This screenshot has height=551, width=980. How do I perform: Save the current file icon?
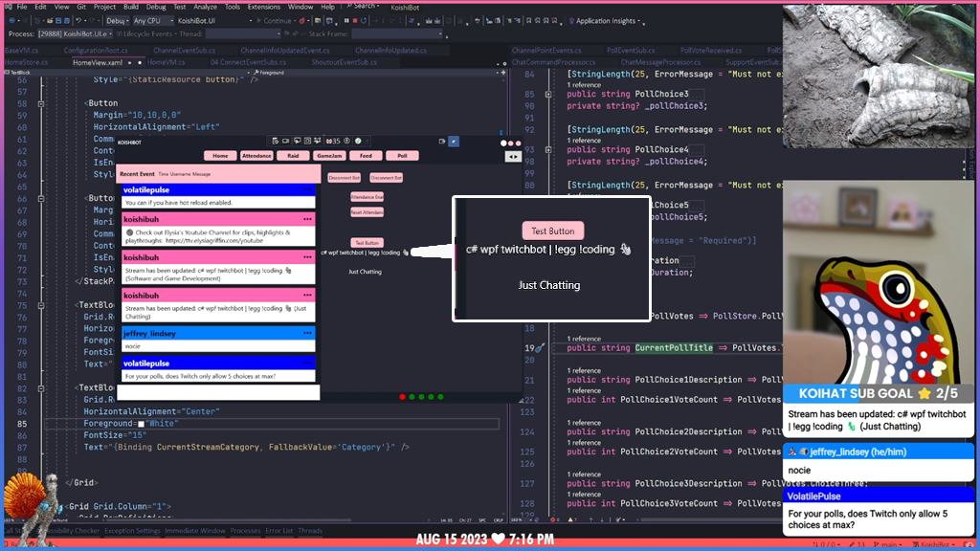58,21
